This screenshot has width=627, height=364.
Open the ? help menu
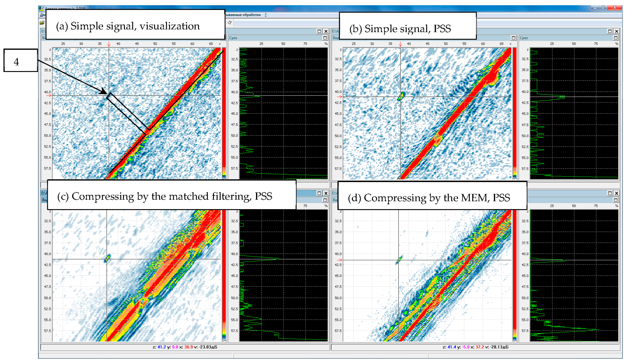tap(266, 15)
